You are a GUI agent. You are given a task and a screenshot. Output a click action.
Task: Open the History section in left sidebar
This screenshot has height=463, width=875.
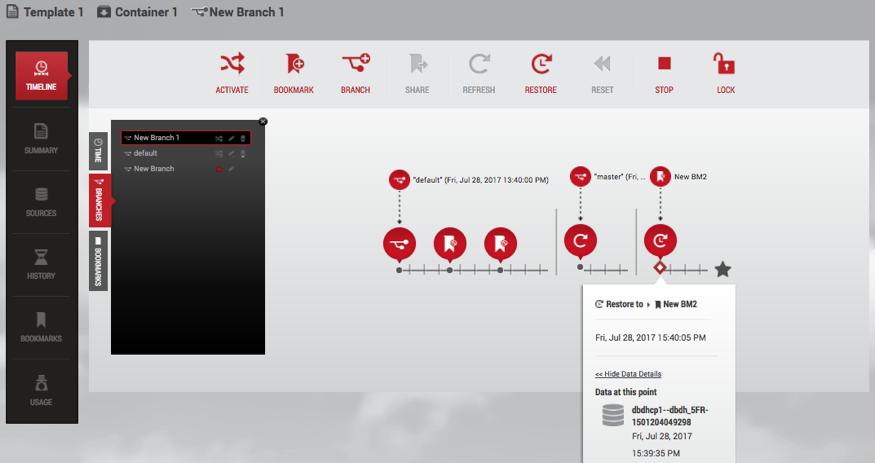[x=41, y=264]
